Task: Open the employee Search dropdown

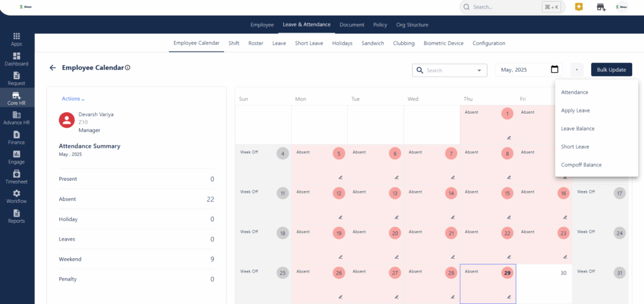Action: (450, 70)
